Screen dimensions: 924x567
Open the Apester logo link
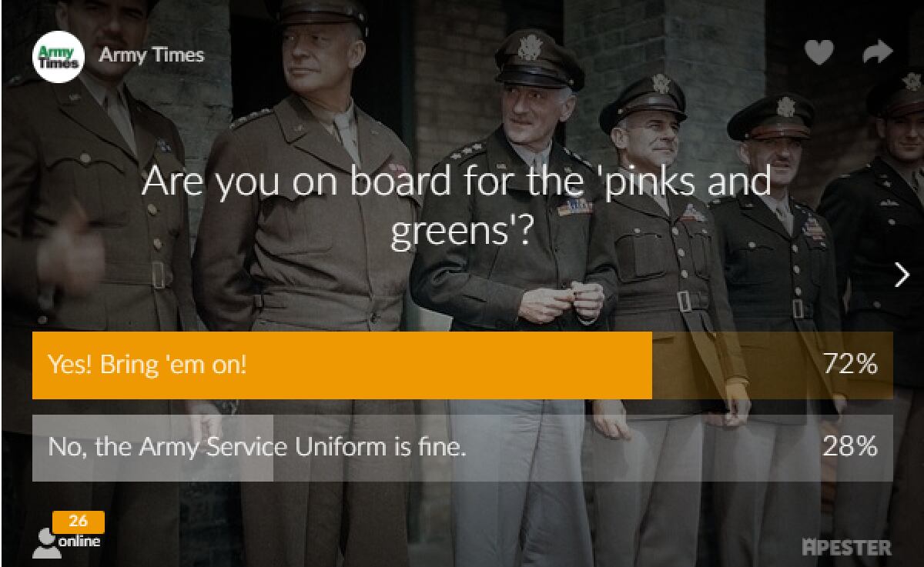pos(846,548)
